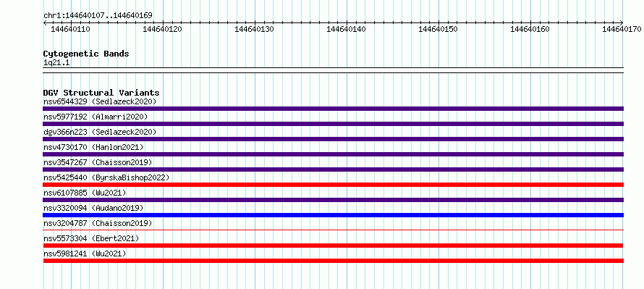The height and width of the screenshot is (289, 644).
Task: Click the nsv6544329 (Sedlazeck2020) variant label
Action: coord(100,101)
